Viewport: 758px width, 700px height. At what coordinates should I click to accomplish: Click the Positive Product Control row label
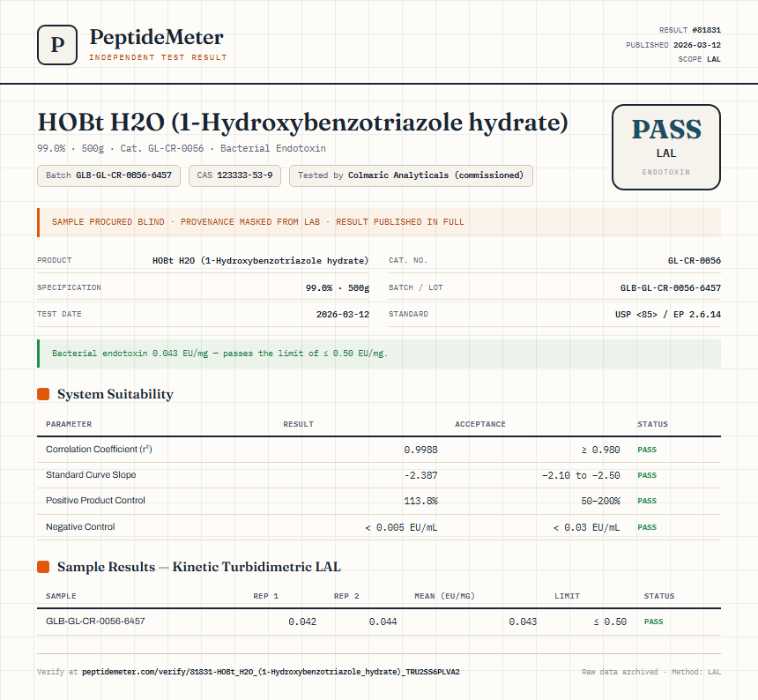[95, 501]
